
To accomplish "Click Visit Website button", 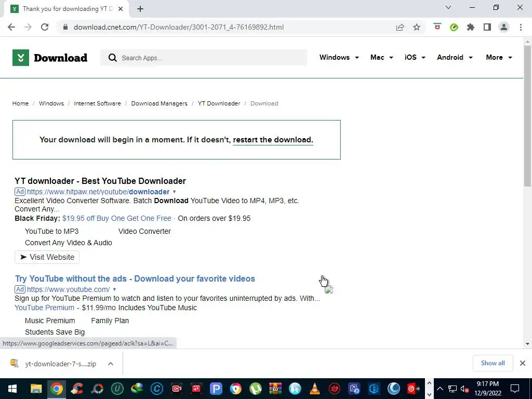I will click(47, 257).
